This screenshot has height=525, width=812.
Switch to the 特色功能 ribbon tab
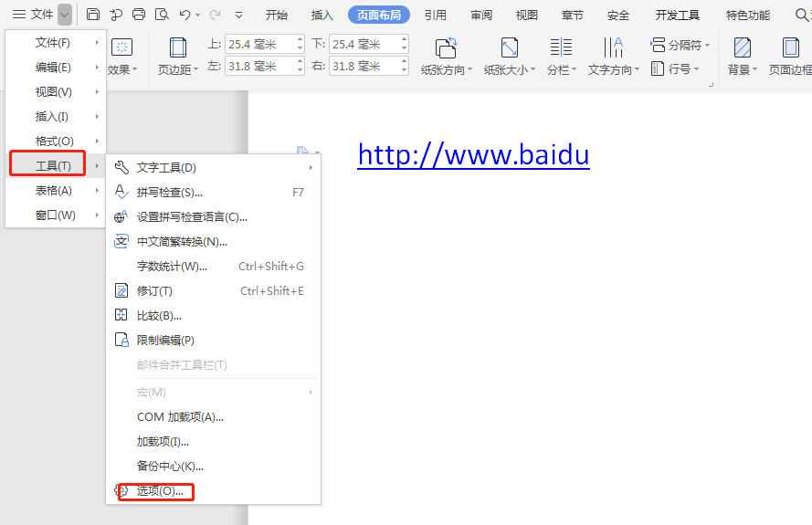(x=748, y=15)
